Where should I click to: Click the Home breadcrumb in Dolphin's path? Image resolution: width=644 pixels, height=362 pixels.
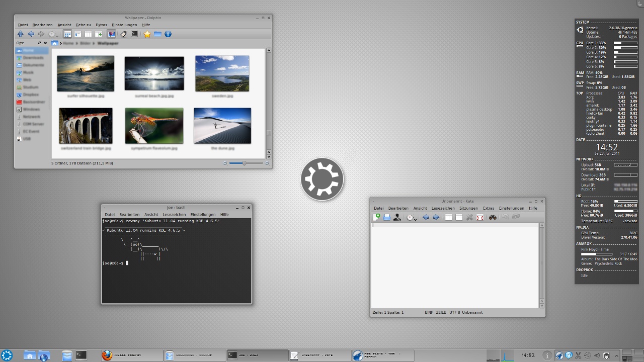coord(68,43)
